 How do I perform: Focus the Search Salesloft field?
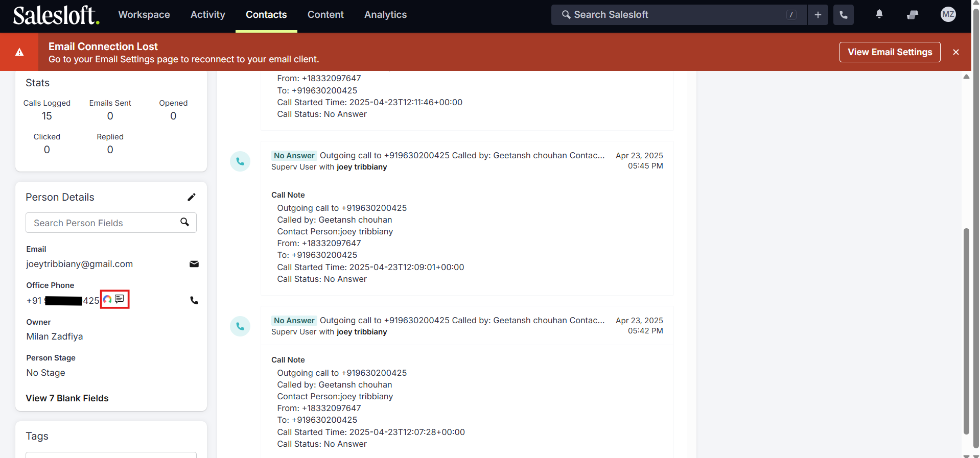point(679,15)
